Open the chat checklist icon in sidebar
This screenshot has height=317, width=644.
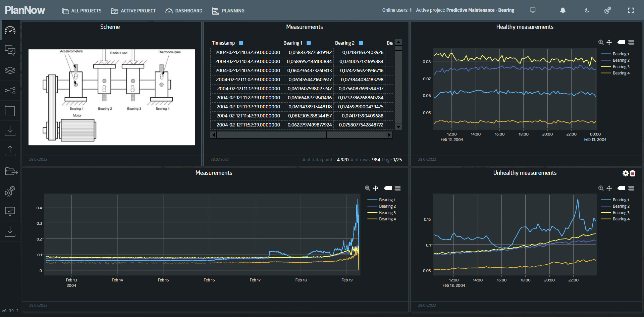point(10,50)
